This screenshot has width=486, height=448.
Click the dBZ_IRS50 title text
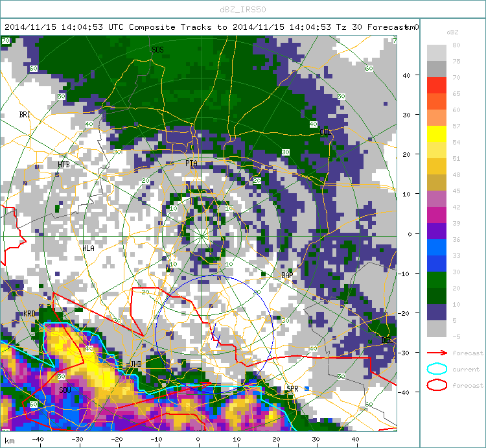pos(243,10)
